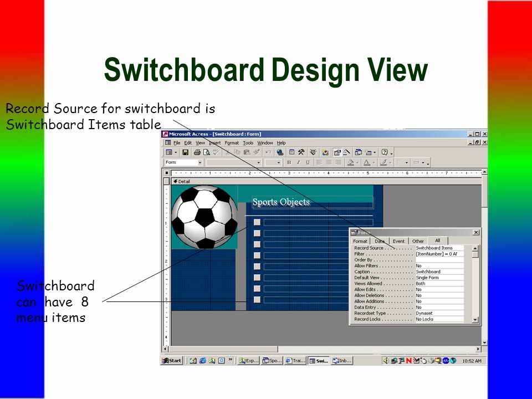Set Align Right on the formatting toolbar
Screen dimensions: 532x399
pyautogui.click(x=338, y=162)
